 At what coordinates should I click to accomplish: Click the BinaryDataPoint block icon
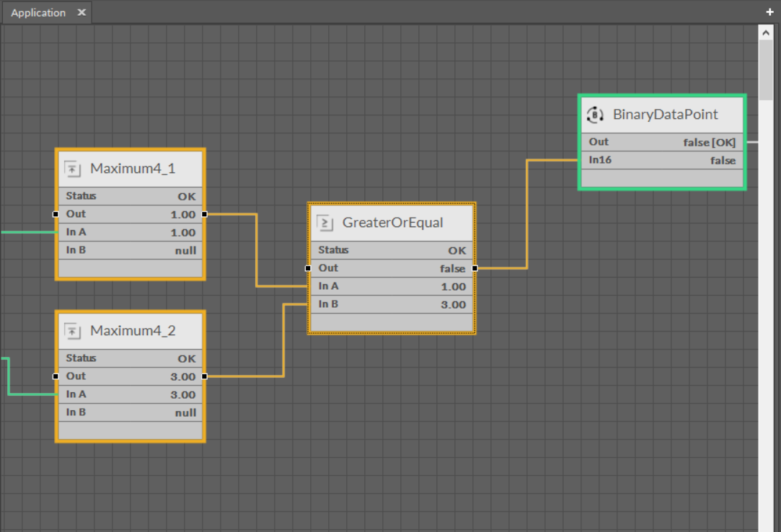pos(594,115)
